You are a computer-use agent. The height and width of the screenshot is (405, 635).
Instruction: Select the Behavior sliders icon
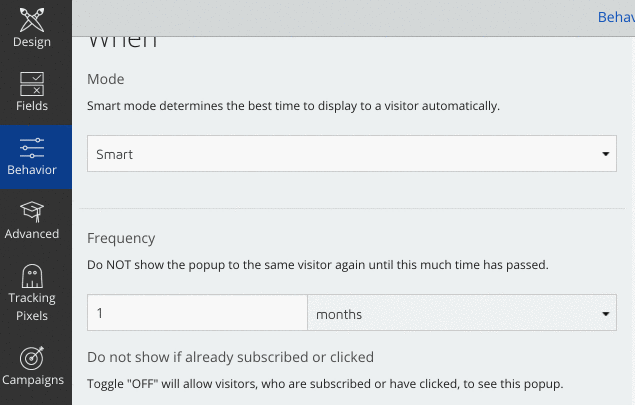coord(32,148)
